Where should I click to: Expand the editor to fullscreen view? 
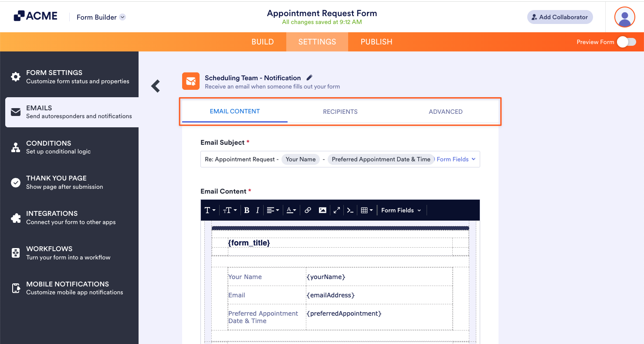point(336,210)
